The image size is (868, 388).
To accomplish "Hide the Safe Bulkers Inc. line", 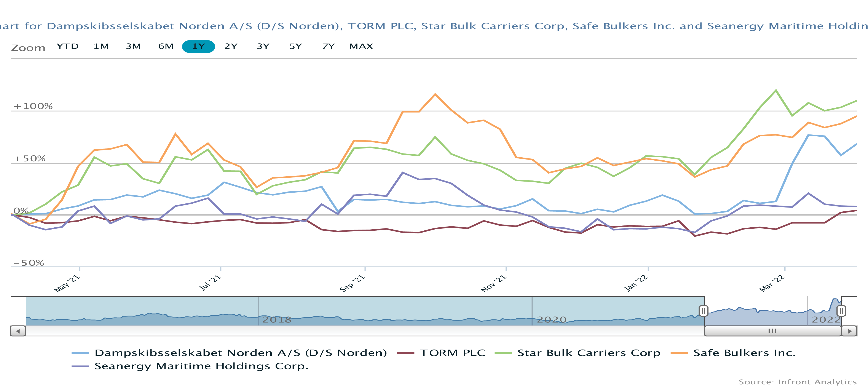I will coord(744,353).
